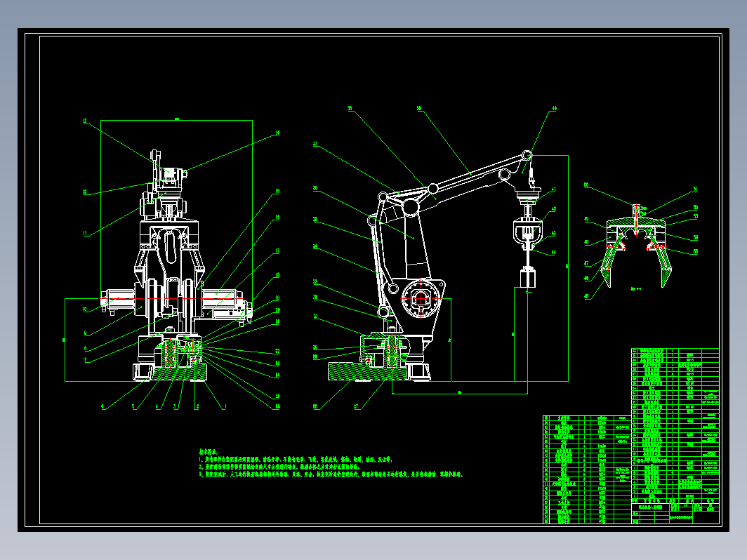Image resolution: width=747 pixels, height=560 pixels.
Task: Select the technical requirements text block
Action: 331,463
